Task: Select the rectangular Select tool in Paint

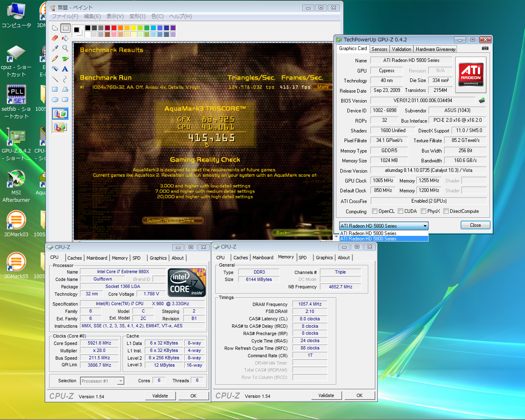Action: (x=65, y=28)
